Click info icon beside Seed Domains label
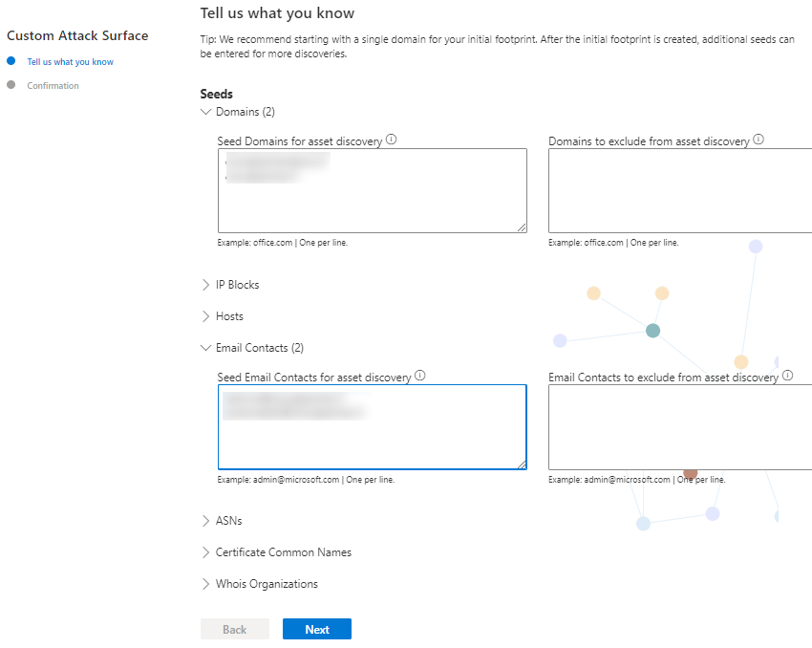 (391, 140)
